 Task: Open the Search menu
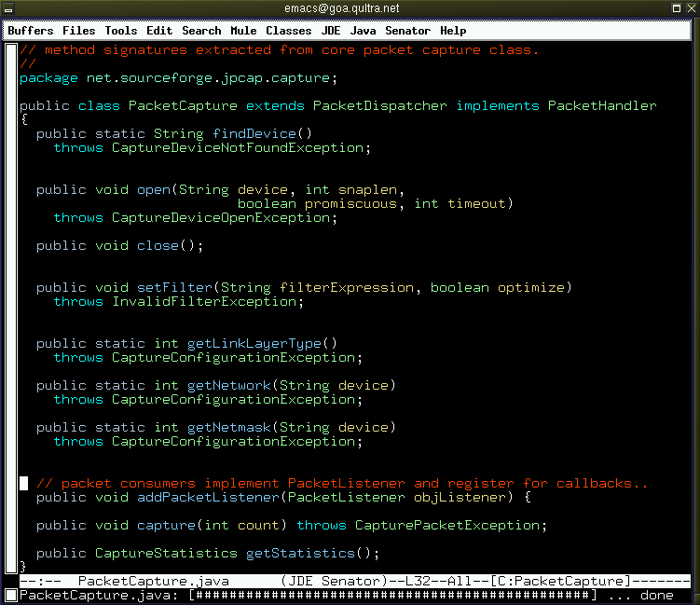201,31
